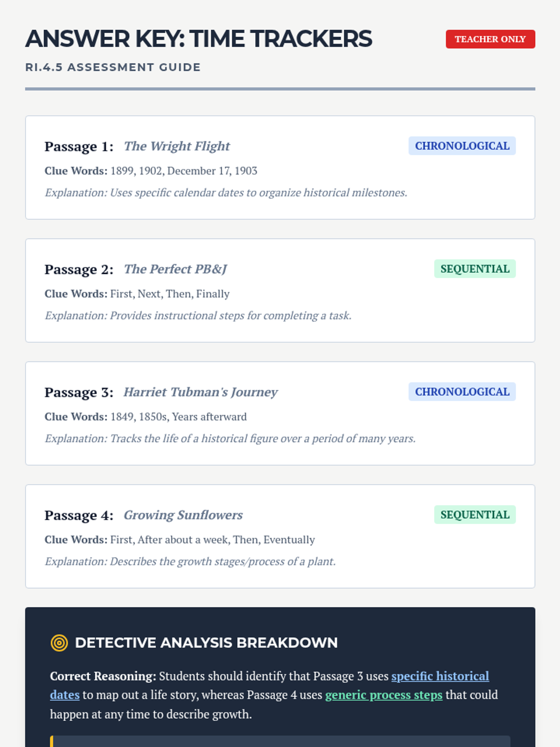The height and width of the screenshot is (747, 560).
Task: Click 'The Perfect PB&J' passage title
Action: click(x=175, y=269)
